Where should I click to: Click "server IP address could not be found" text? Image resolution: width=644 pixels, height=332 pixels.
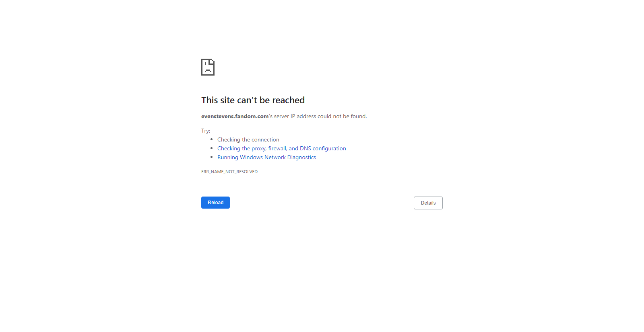(x=320, y=116)
